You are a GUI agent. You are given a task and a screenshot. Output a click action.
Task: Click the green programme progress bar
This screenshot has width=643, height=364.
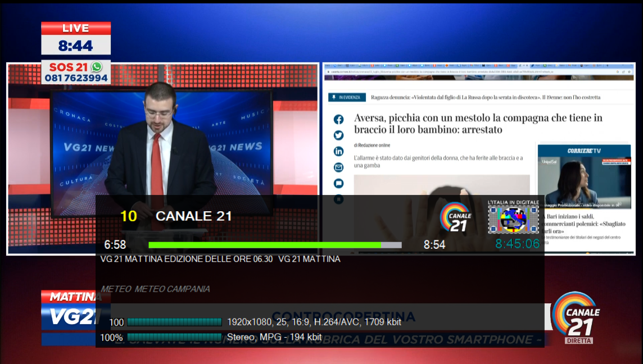pos(264,245)
